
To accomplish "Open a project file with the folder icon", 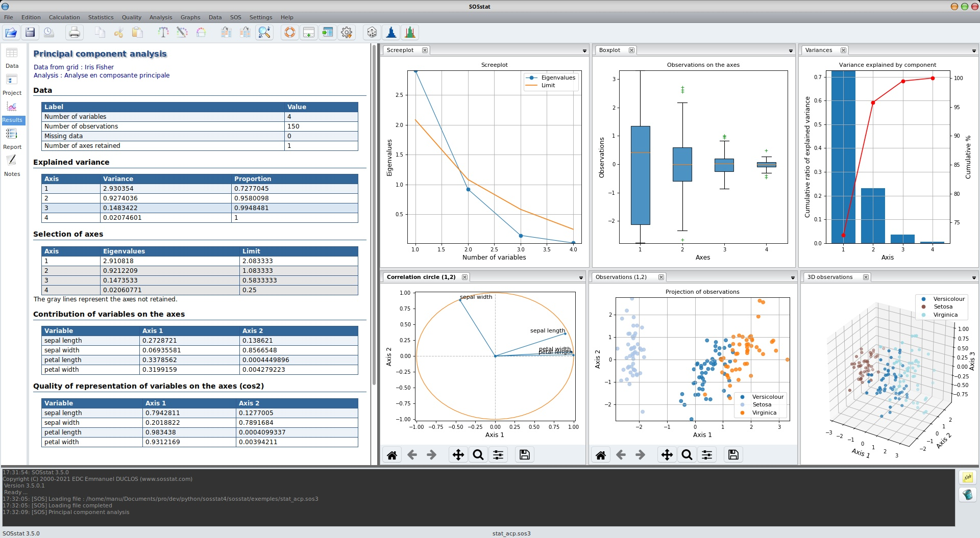I will tap(10, 32).
